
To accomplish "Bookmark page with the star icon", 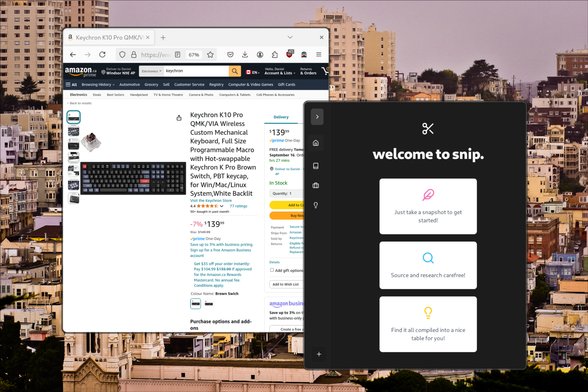I will pos(210,55).
